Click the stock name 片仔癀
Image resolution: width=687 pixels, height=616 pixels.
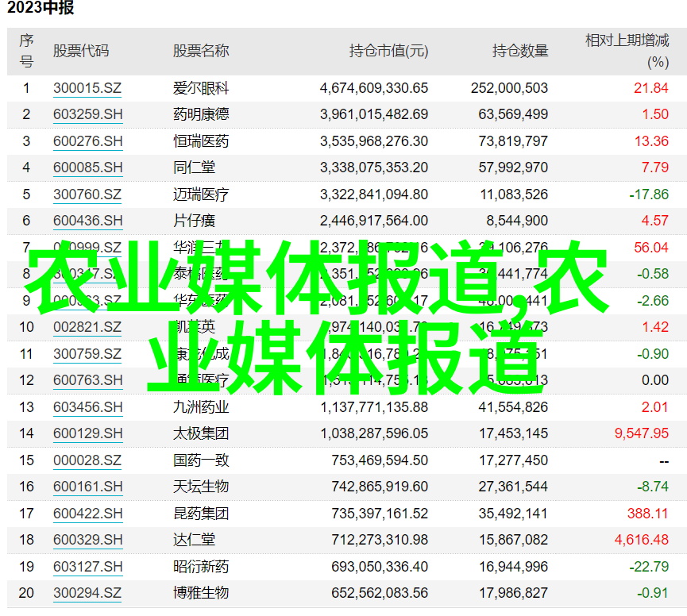pos(194,220)
